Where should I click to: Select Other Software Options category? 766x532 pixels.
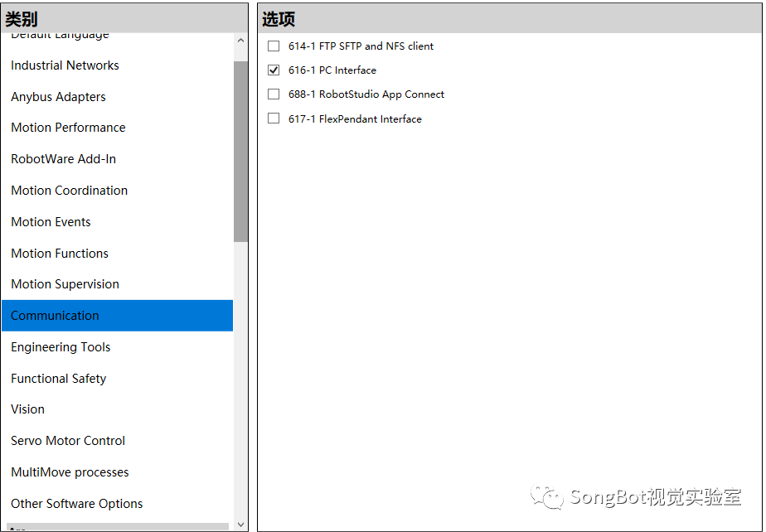tap(117, 503)
